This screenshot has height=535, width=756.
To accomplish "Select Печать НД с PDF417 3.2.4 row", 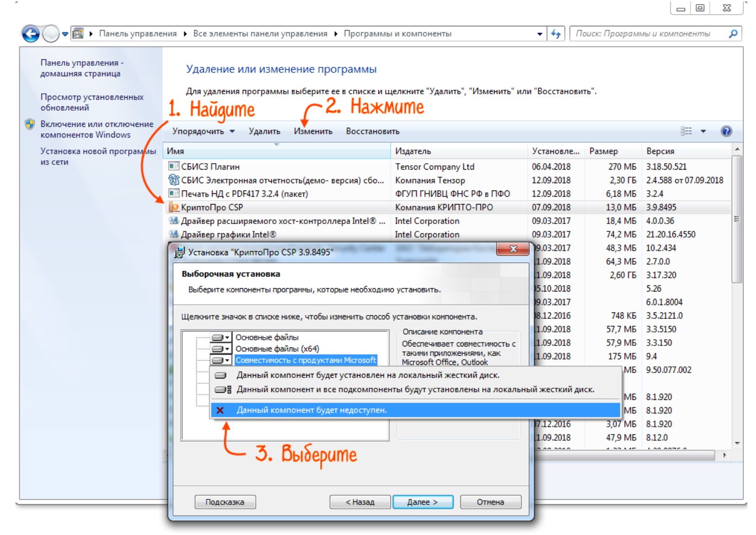I will [447, 194].
